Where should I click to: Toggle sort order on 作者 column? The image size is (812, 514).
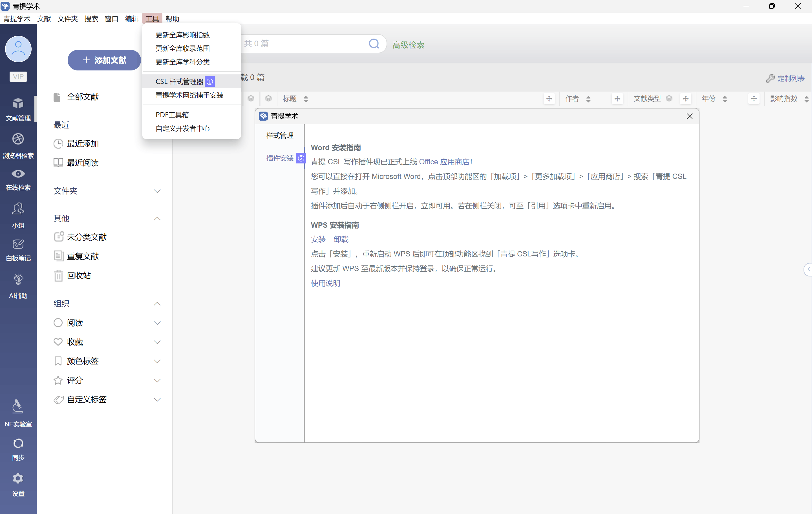588,99
